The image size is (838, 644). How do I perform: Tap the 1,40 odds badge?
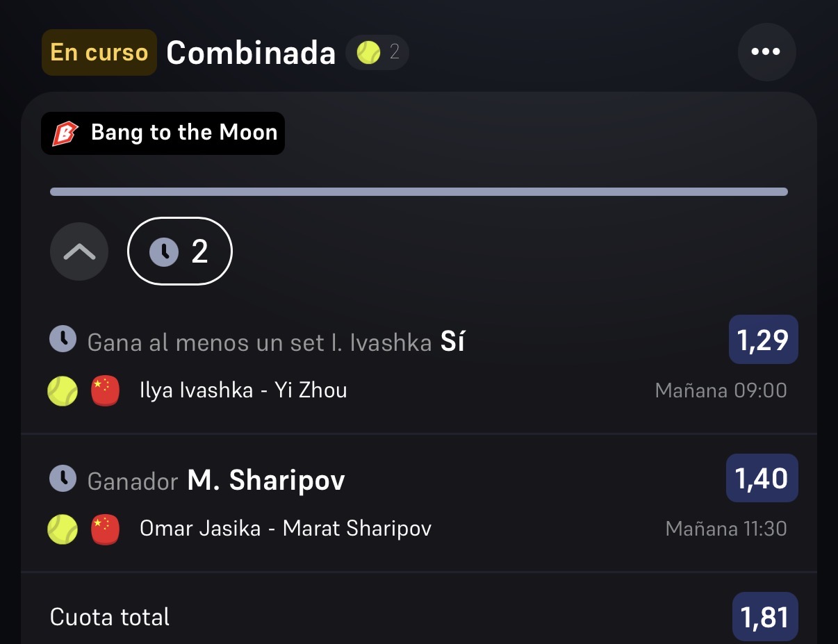coord(762,478)
